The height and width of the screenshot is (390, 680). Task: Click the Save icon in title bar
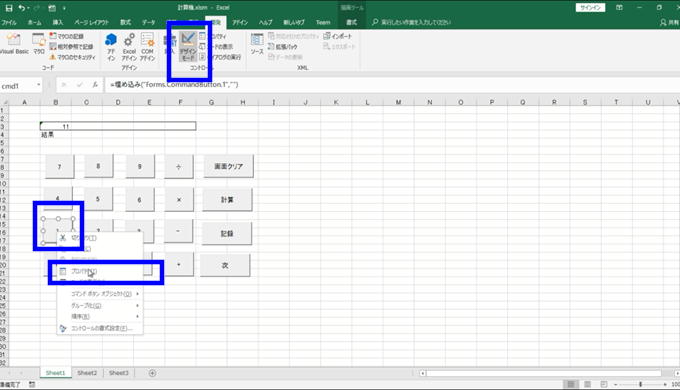point(9,8)
